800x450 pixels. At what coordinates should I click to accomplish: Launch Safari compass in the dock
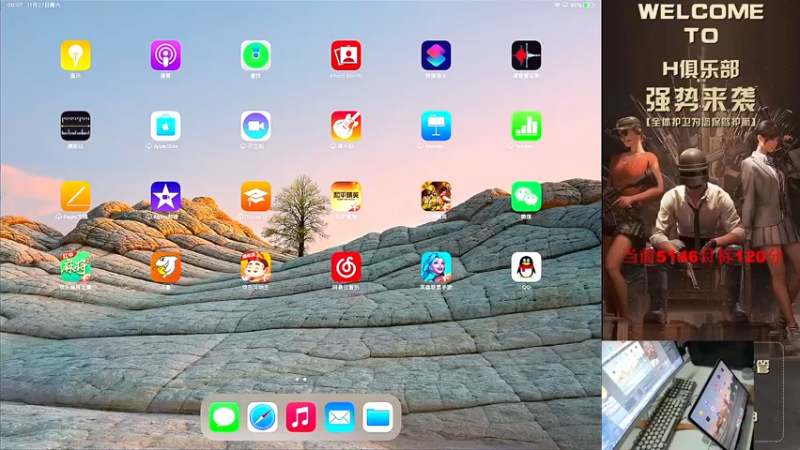(262, 417)
